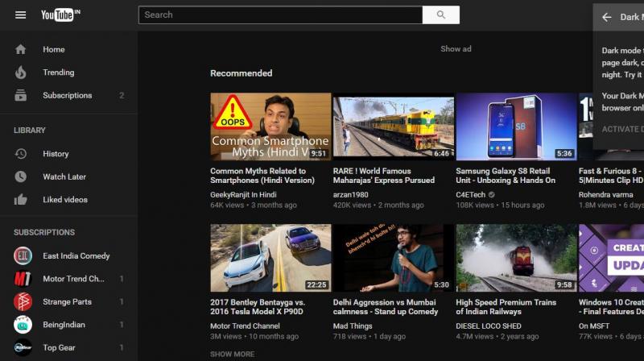Click the verified badge beside C4ETech
This screenshot has width=644, height=361.
click(x=492, y=195)
